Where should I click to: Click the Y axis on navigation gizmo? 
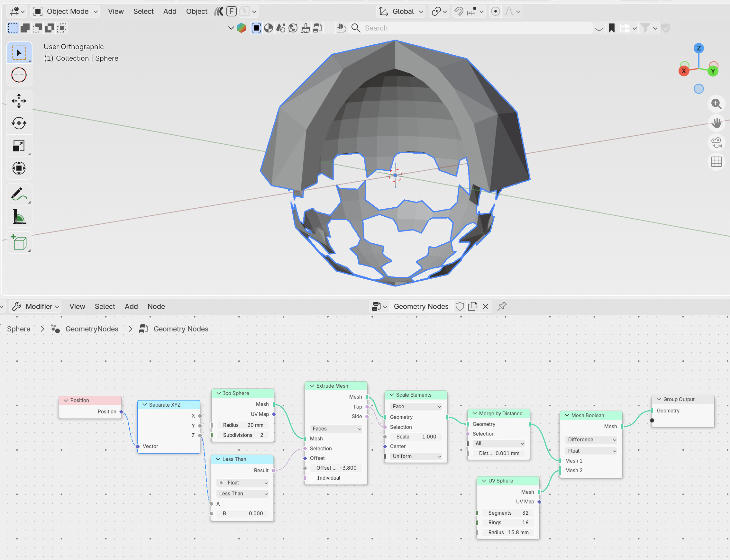713,71
